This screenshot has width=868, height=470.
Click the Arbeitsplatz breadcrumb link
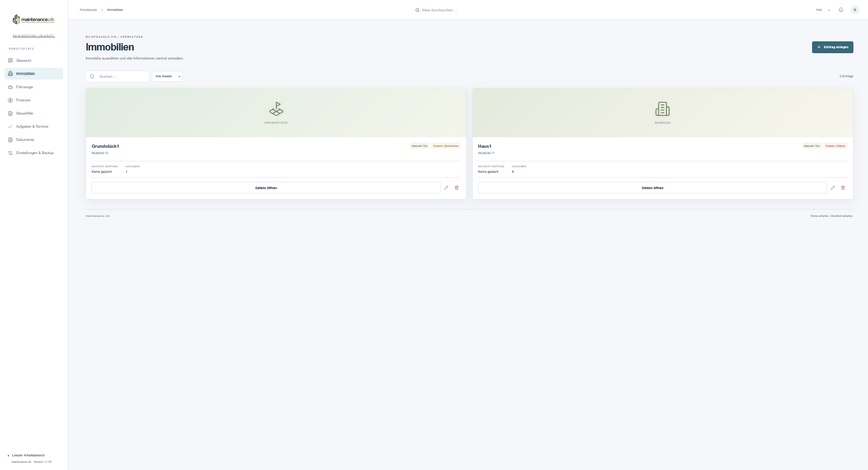coord(88,10)
